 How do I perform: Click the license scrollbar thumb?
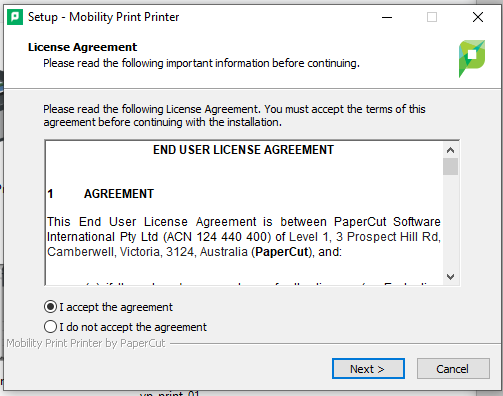point(450,166)
